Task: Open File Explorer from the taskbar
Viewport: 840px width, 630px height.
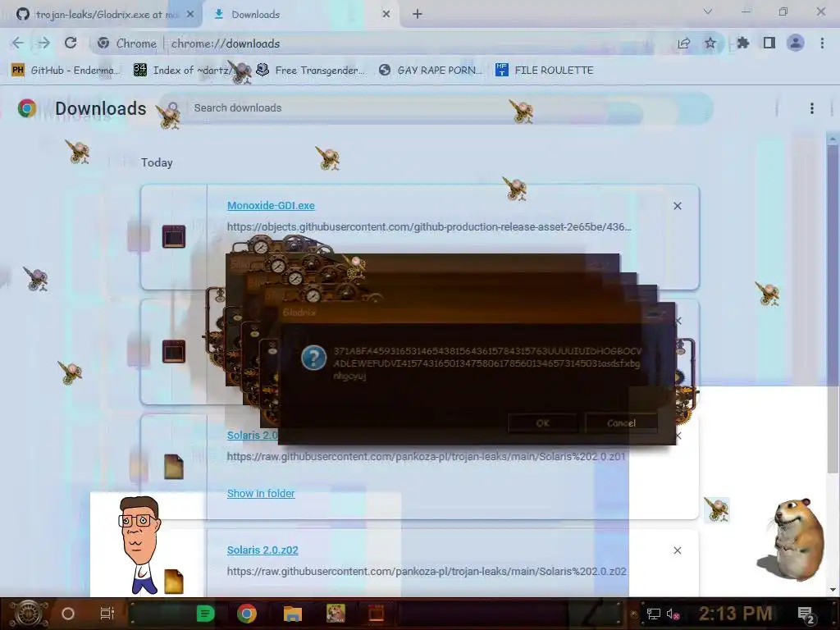Action: [293, 614]
